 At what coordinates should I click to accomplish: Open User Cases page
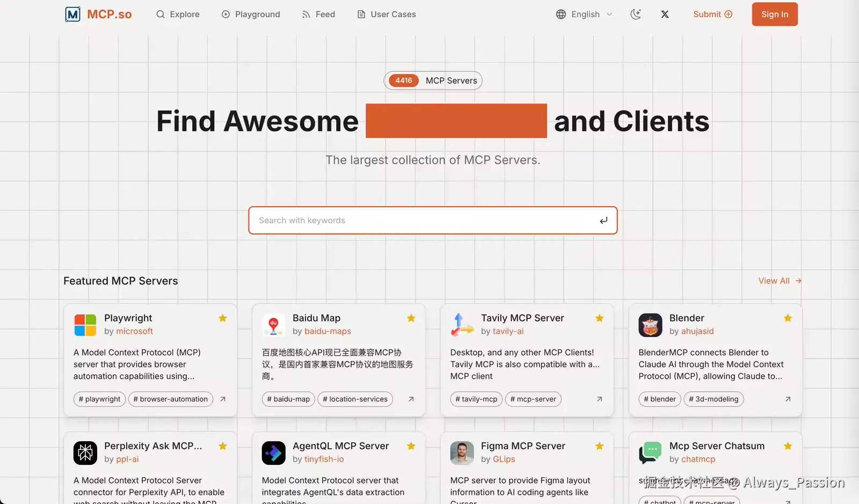(x=387, y=14)
